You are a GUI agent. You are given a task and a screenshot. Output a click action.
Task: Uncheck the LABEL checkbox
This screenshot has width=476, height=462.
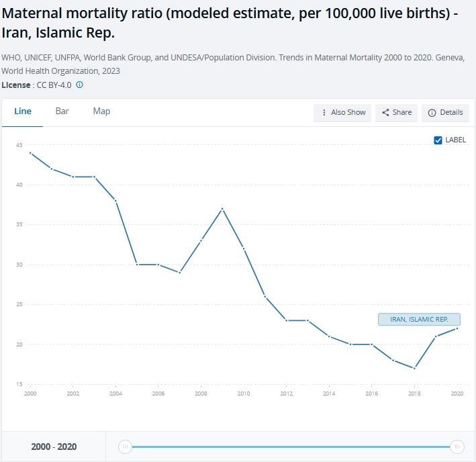[x=438, y=140]
